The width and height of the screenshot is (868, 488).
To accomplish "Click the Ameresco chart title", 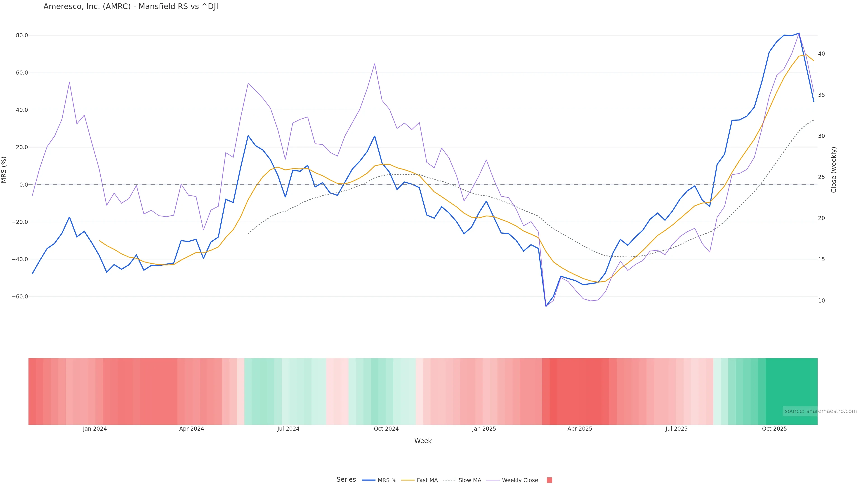I will pos(131,7).
